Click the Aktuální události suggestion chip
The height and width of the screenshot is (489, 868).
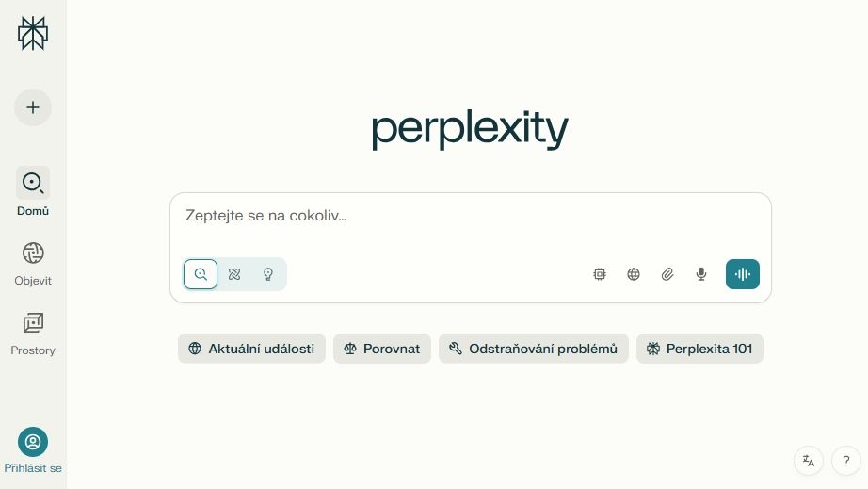click(x=251, y=349)
